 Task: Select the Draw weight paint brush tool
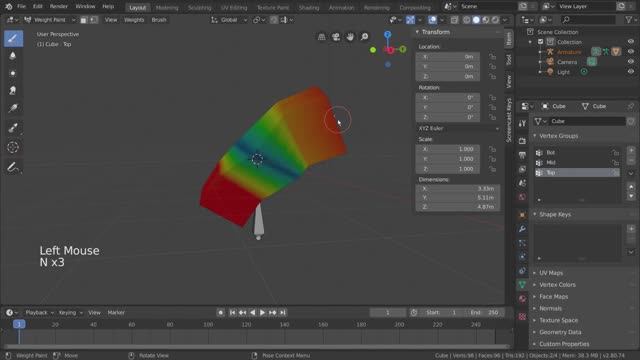pos(13,38)
